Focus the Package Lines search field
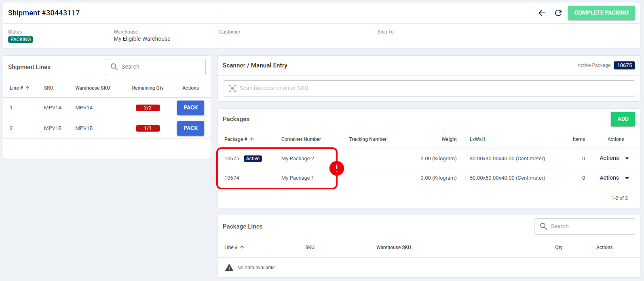 [x=584, y=226]
